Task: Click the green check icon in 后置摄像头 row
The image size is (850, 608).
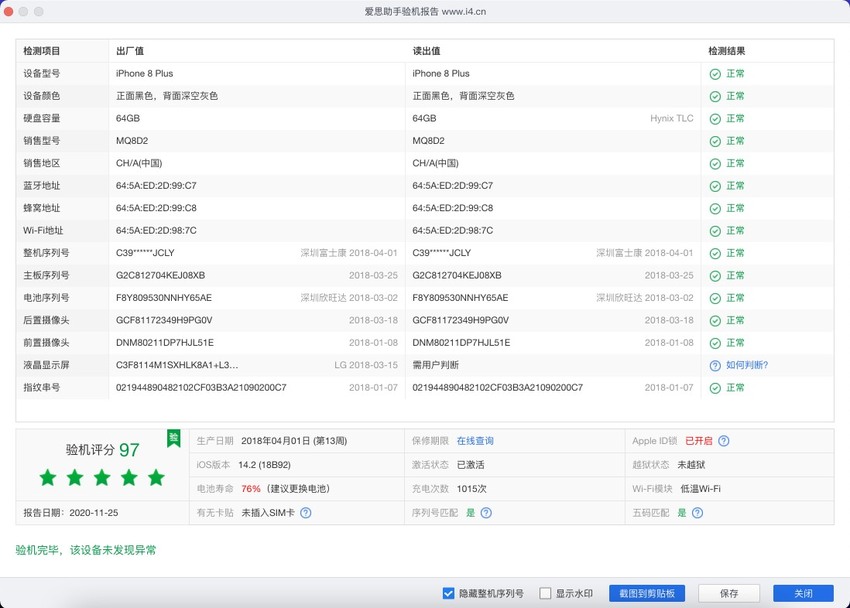Action: (715, 321)
